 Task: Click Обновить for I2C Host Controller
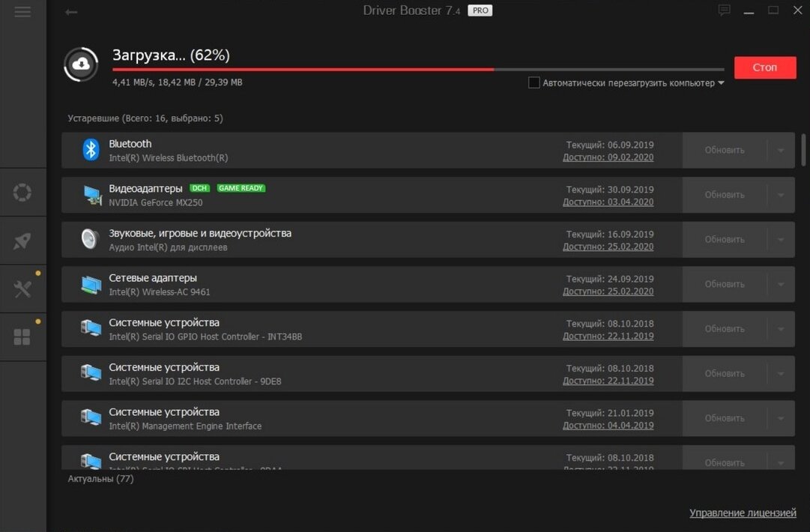pos(725,373)
